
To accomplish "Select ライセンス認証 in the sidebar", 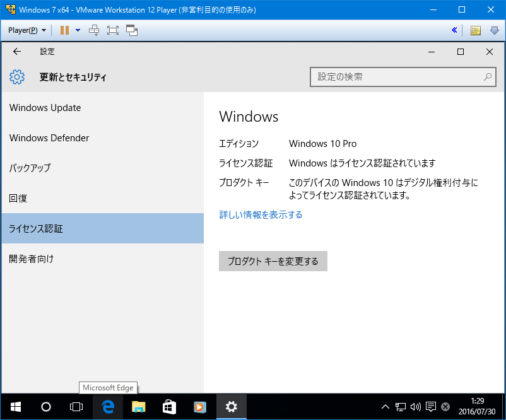I will pos(102,228).
